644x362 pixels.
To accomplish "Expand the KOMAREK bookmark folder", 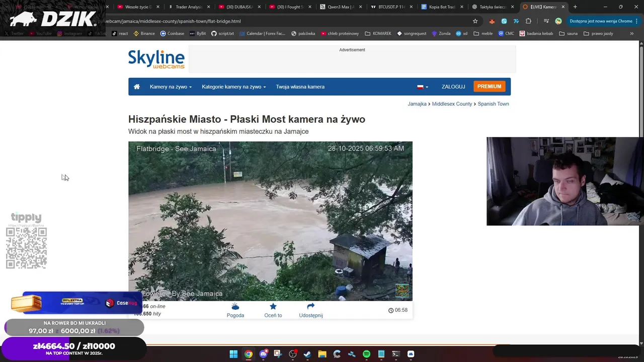I will tap(378, 34).
